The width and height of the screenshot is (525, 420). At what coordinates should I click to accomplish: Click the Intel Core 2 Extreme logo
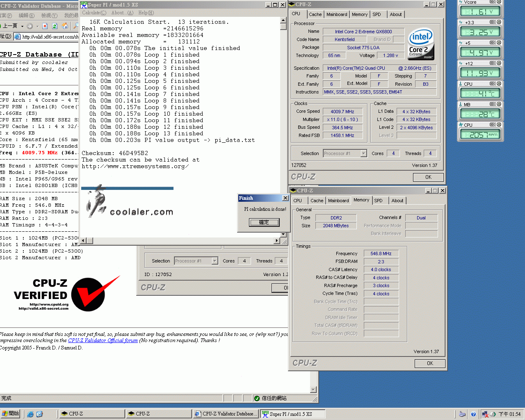[x=421, y=43]
